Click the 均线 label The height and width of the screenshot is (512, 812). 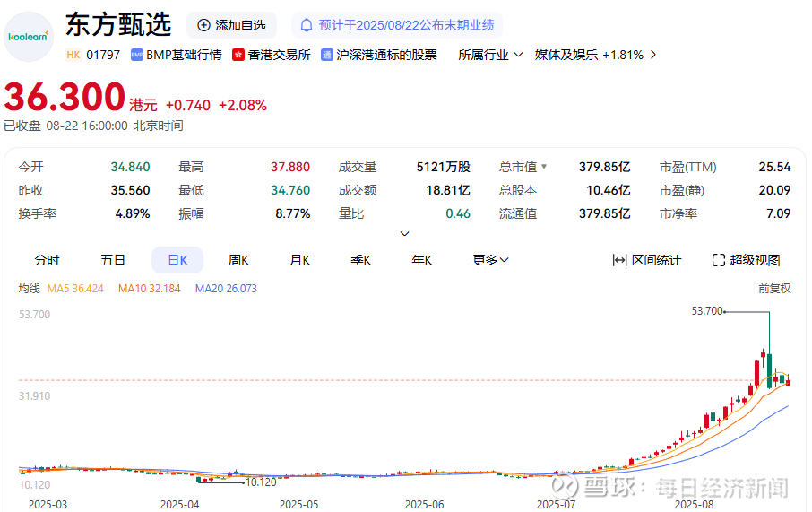click(x=29, y=289)
